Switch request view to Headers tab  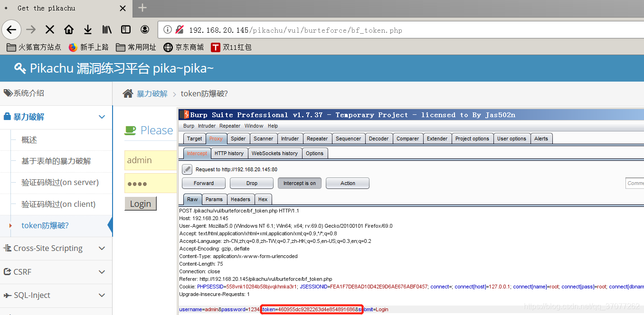(240, 199)
